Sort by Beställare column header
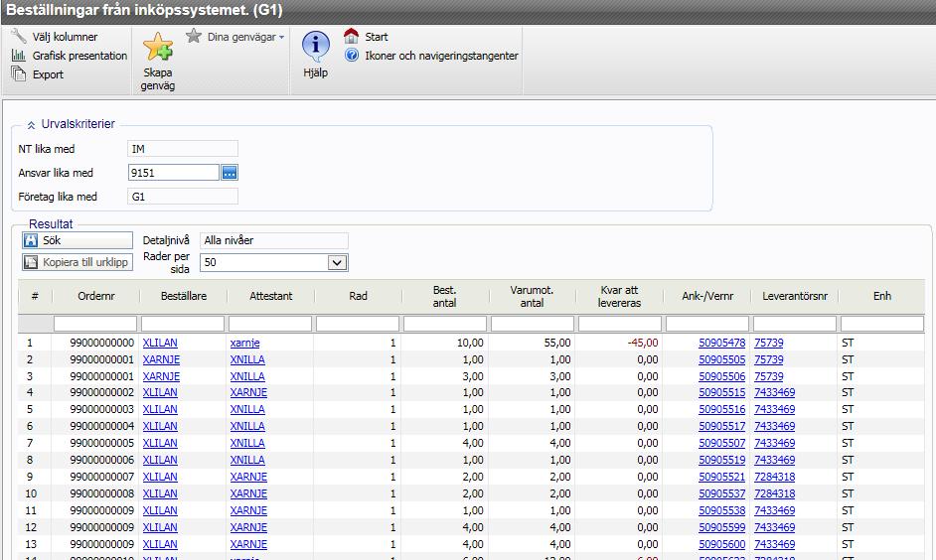Viewport: 936px width, 560px height. (183, 296)
